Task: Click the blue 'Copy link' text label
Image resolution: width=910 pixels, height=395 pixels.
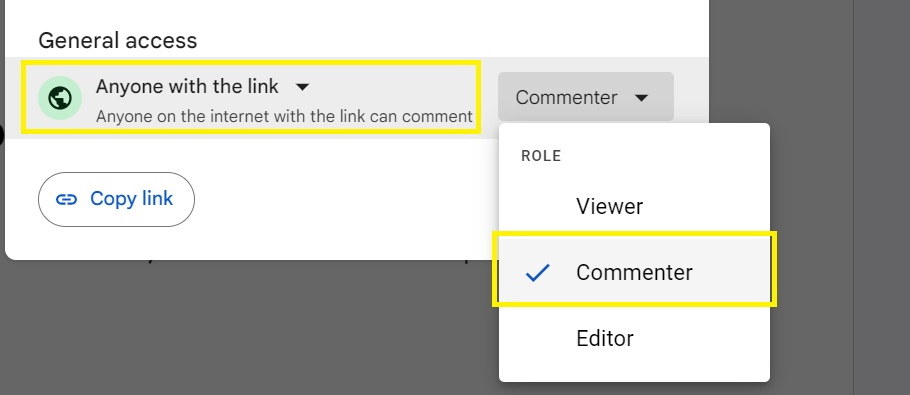Action: coord(131,199)
